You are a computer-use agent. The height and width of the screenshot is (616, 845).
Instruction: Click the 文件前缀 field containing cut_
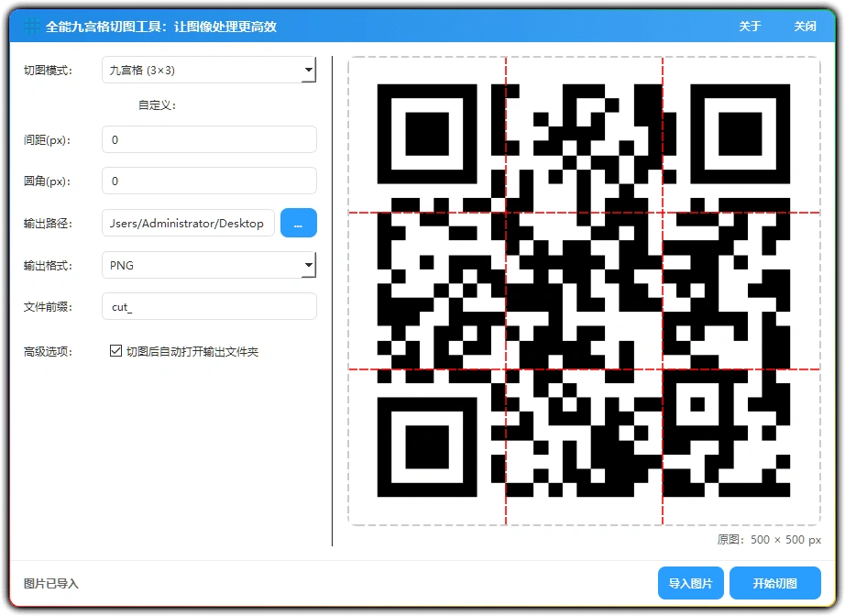(x=209, y=307)
